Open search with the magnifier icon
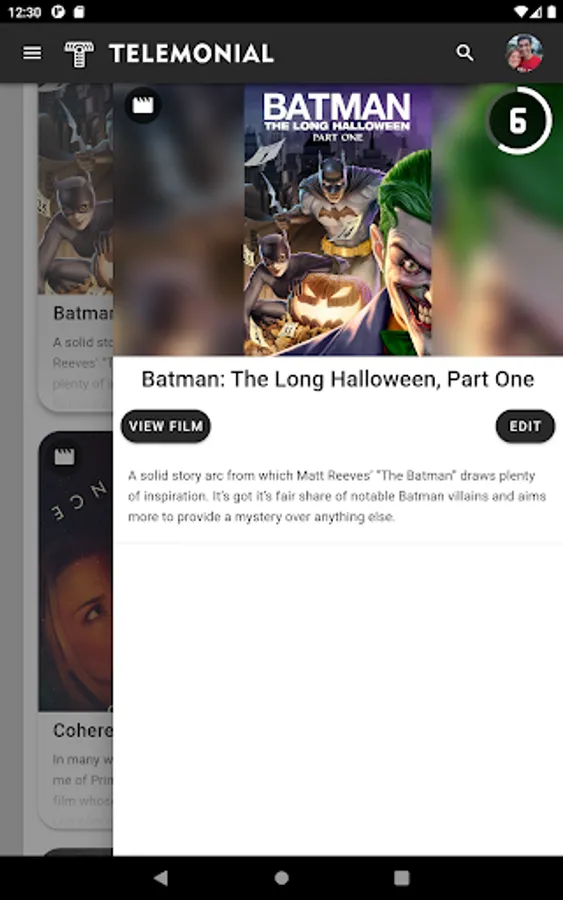Viewport: 563px width, 900px height. (465, 53)
